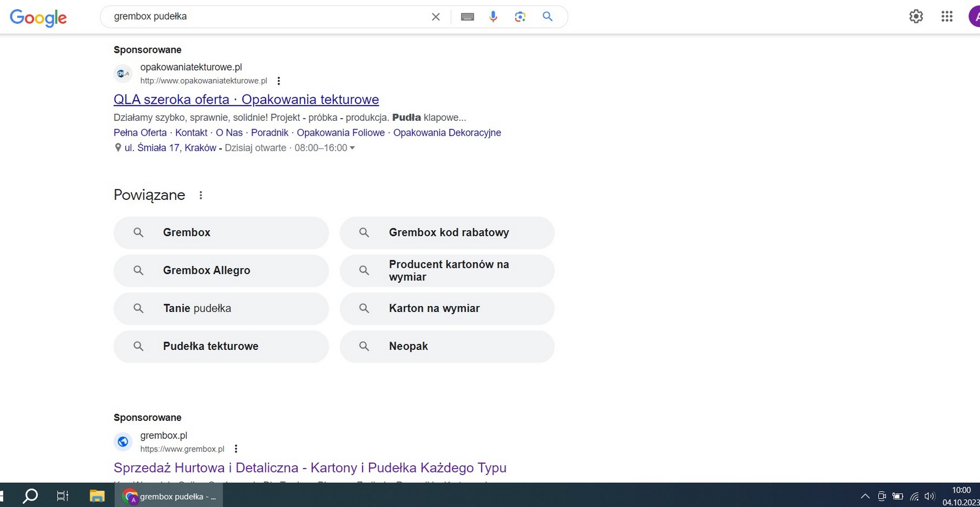The image size is (980, 507).
Task: Open three-dot menu next to Powiązane
Action: point(201,196)
